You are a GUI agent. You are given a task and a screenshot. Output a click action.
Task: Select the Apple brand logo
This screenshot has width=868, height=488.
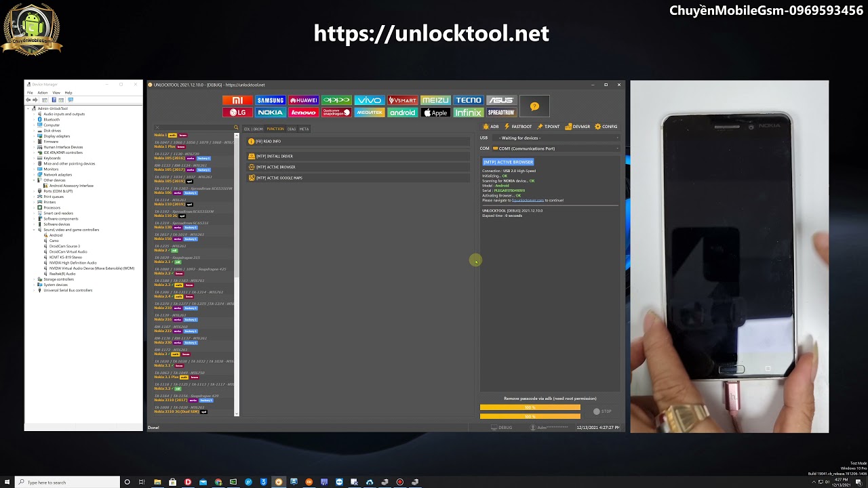pos(435,113)
